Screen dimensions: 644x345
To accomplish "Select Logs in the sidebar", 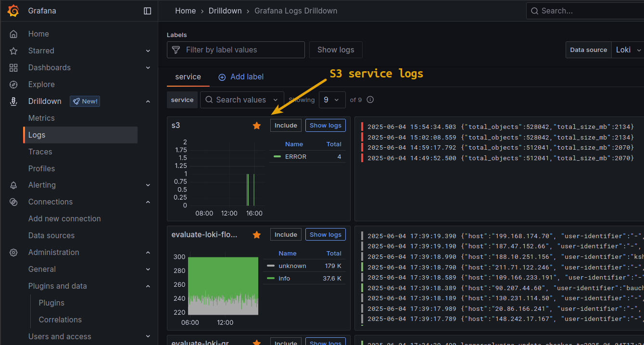I will [x=80, y=135].
